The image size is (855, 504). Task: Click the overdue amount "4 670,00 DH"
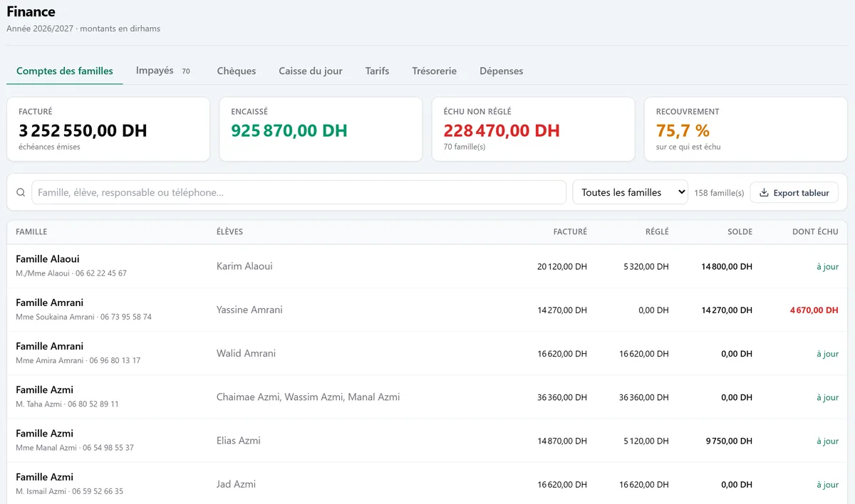click(814, 310)
